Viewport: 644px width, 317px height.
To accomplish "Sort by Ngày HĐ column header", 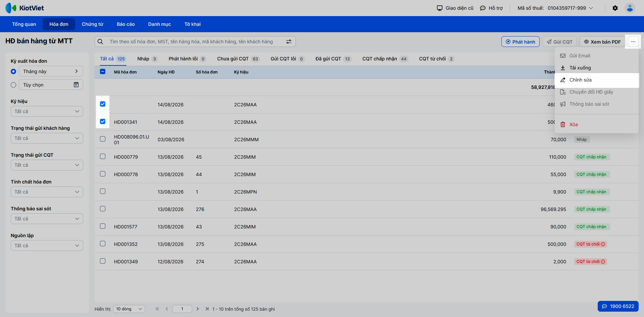I will tap(166, 72).
